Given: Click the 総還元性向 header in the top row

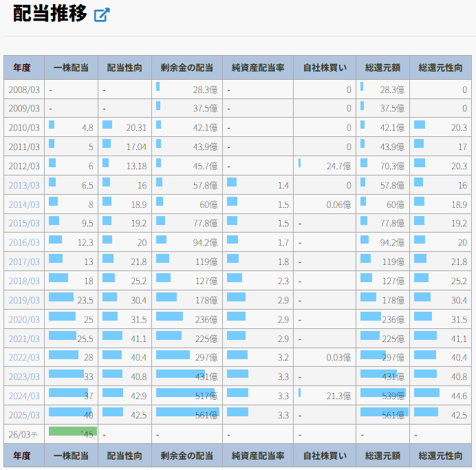Looking at the screenshot, I should pos(440,67).
